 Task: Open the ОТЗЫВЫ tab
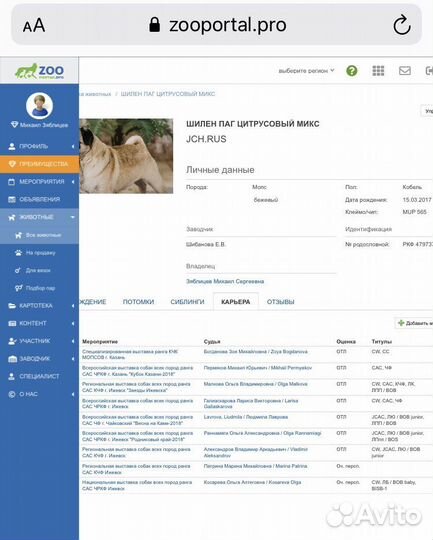point(280,302)
